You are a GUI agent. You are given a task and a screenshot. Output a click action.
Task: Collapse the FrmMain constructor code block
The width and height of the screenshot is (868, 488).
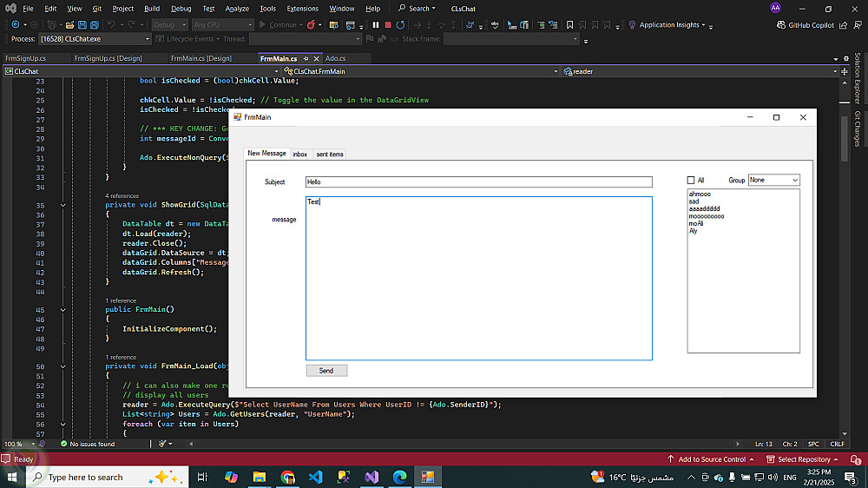tap(62, 310)
